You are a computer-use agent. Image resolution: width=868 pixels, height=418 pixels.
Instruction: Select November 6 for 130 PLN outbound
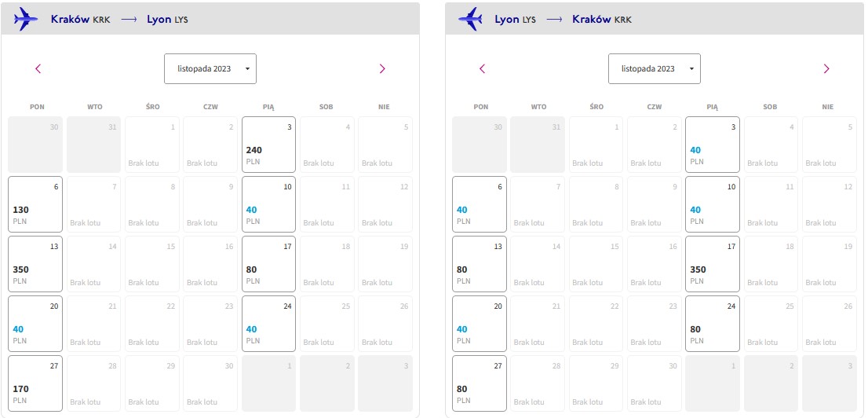click(35, 204)
